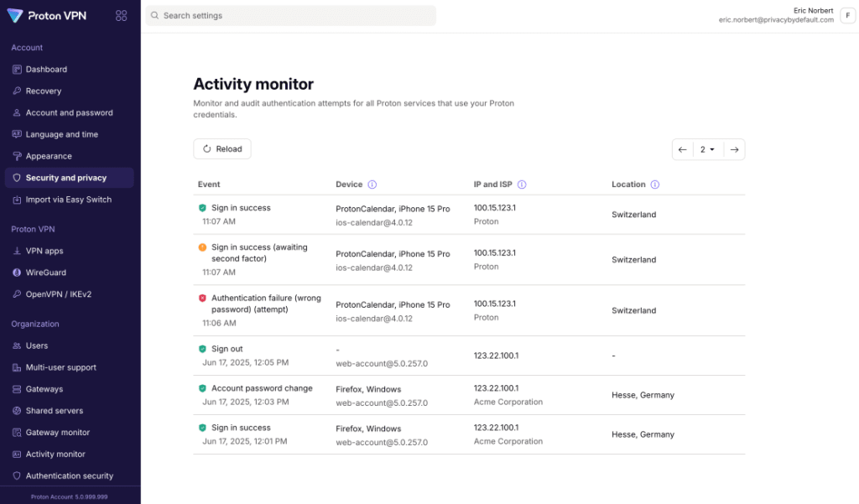Click the search magnifier icon

(155, 16)
